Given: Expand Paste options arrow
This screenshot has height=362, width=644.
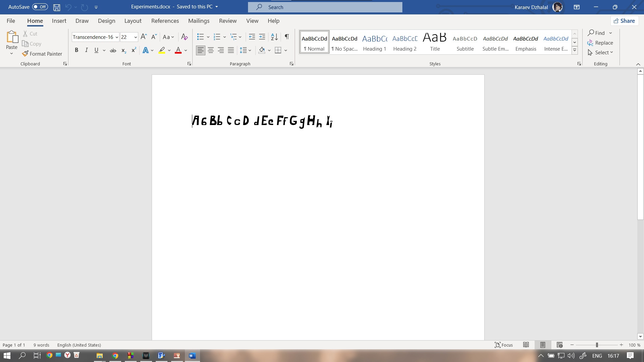Looking at the screenshot, I should coord(11,54).
